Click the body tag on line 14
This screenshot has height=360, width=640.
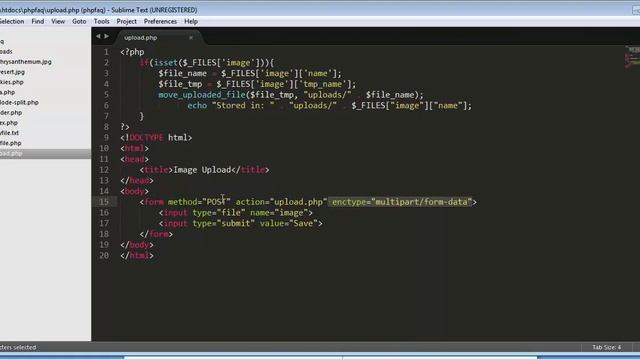click(135, 191)
